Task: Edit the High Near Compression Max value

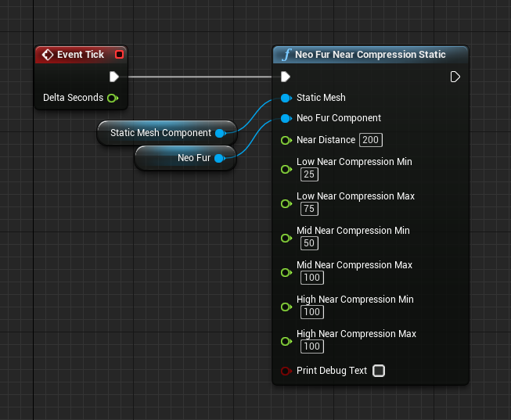Action: [312, 346]
